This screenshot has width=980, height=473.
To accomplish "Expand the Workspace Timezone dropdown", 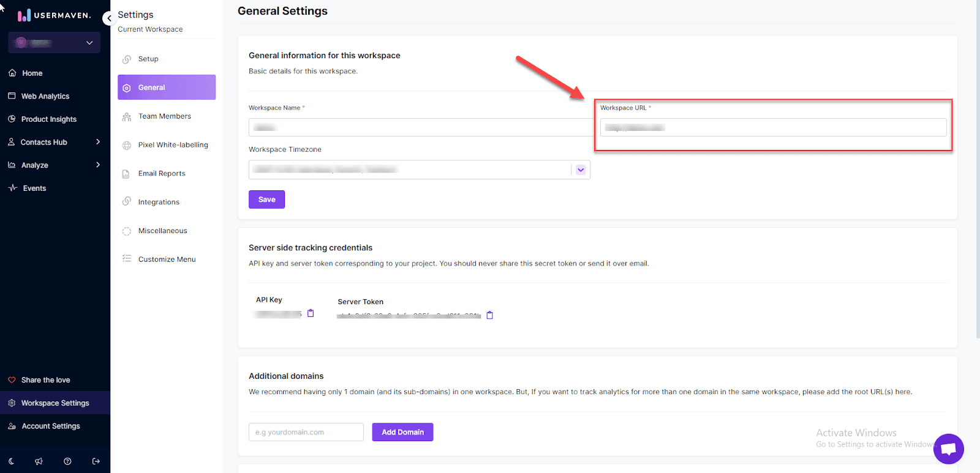I will 581,170.
